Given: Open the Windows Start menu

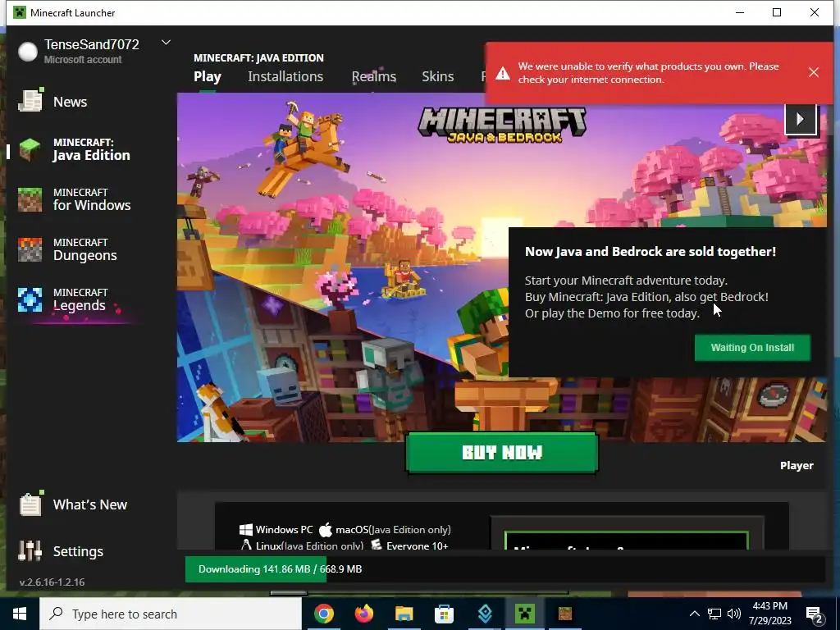Looking at the screenshot, I should [20, 614].
